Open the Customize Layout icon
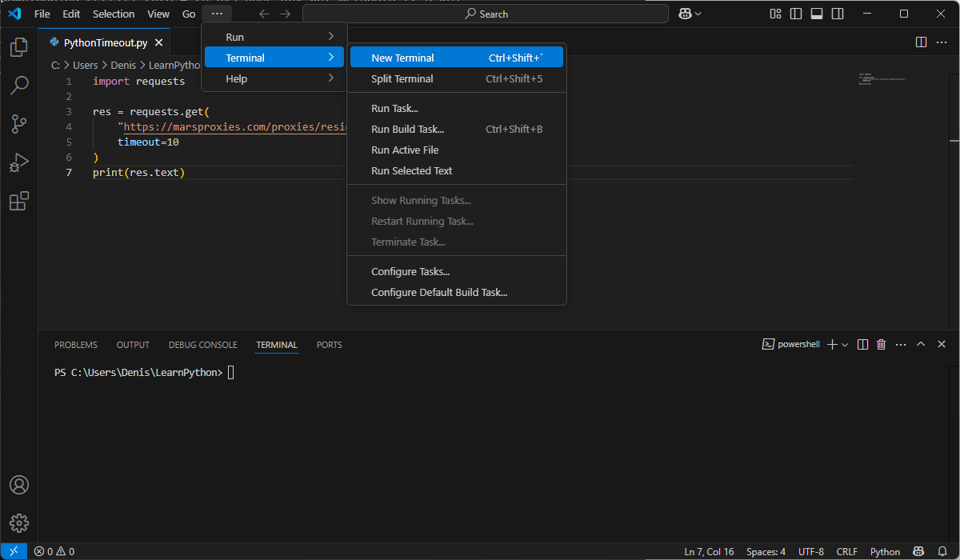Viewport: 960px width, 560px height. pos(775,14)
